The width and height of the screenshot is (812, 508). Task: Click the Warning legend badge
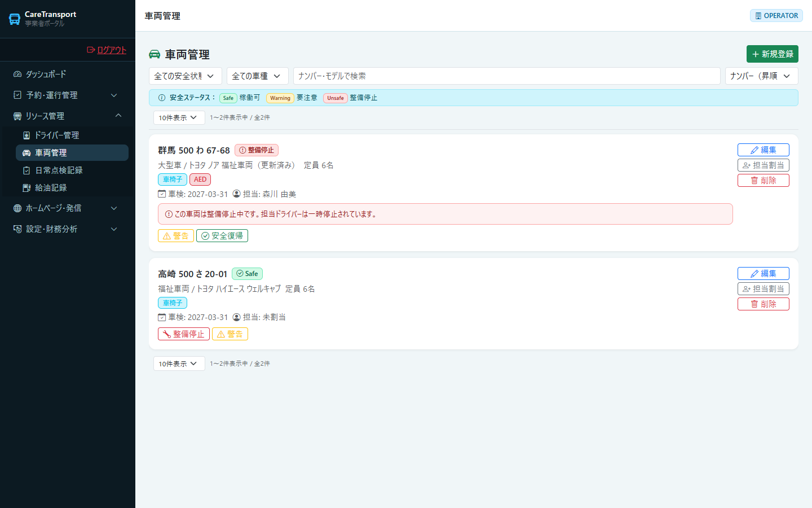(x=280, y=98)
